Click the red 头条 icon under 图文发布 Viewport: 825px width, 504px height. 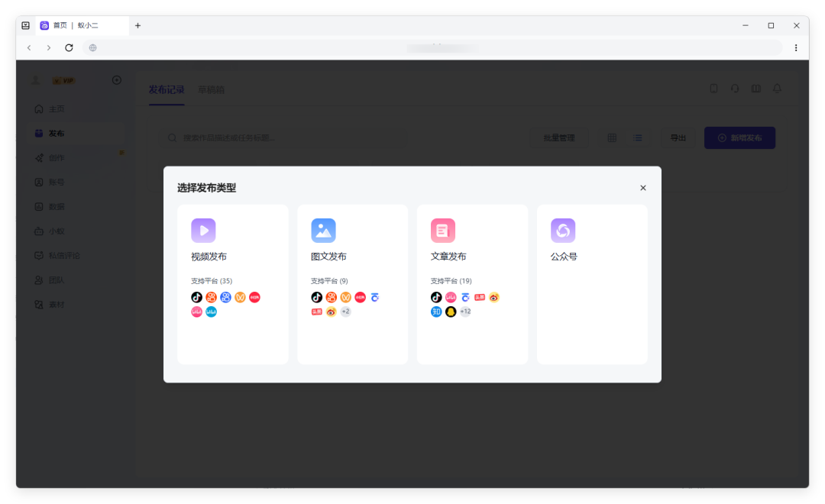click(x=317, y=312)
